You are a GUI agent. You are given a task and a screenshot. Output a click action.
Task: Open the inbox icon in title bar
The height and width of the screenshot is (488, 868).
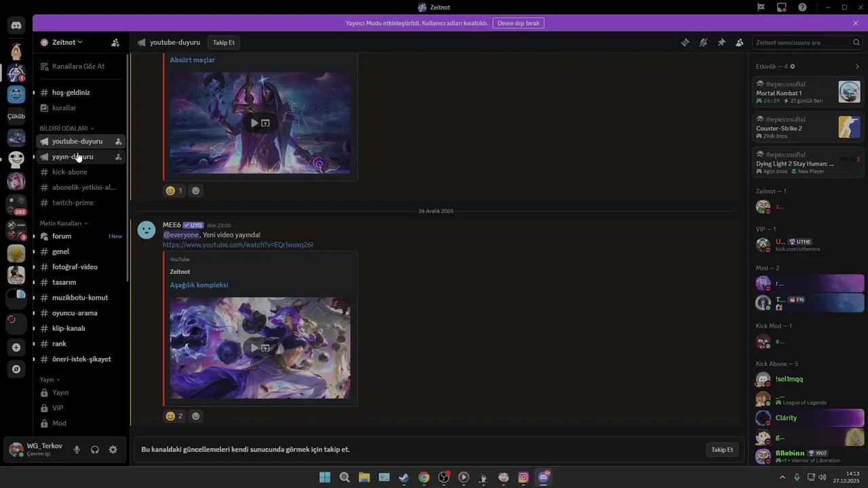[x=782, y=7]
